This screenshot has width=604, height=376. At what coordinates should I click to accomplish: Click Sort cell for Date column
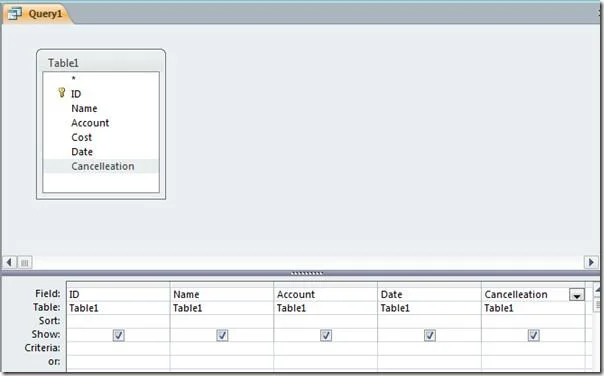(x=430, y=321)
